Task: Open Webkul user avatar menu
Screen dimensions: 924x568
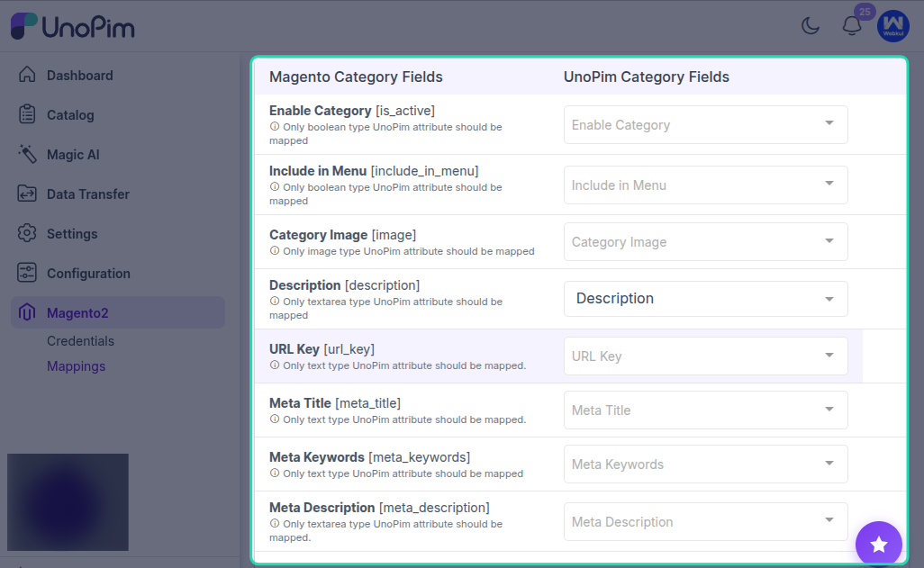Action: pos(892,26)
